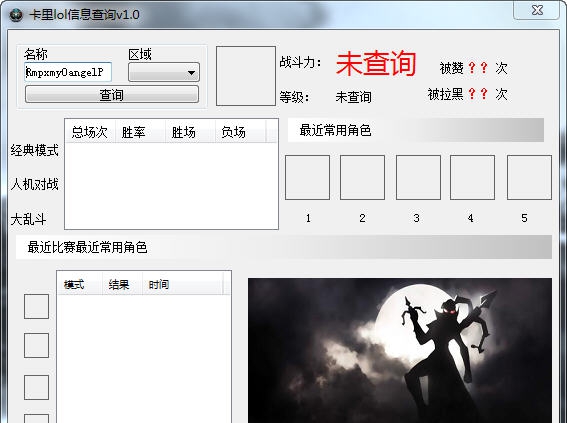Open the 区域 region dropdown
Viewport: 567px width, 423px height.
(164, 72)
